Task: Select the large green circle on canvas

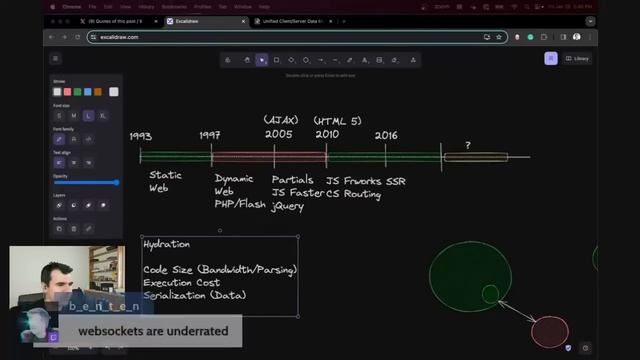Action: (x=470, y=276)
